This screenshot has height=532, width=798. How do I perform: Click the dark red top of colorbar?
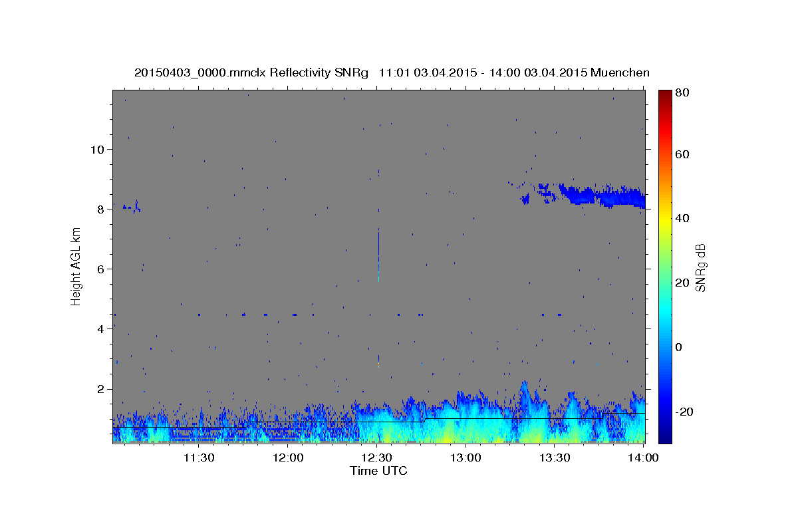click(x=665, y=95)
